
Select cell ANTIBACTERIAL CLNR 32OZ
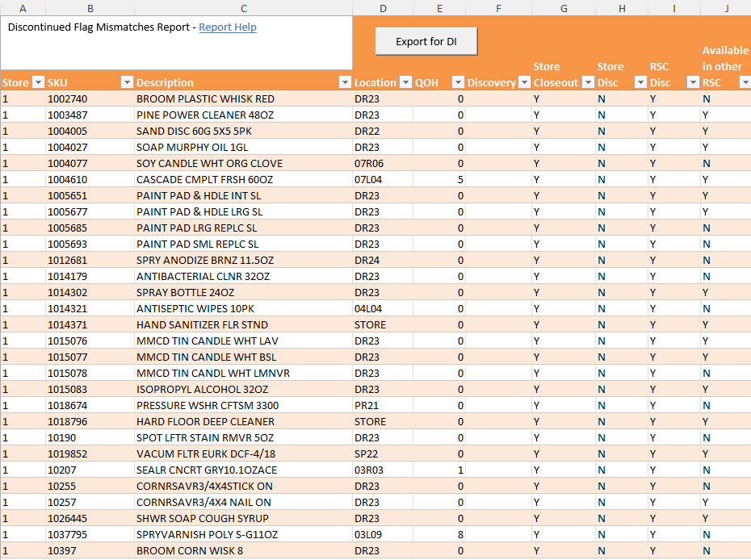243,277
